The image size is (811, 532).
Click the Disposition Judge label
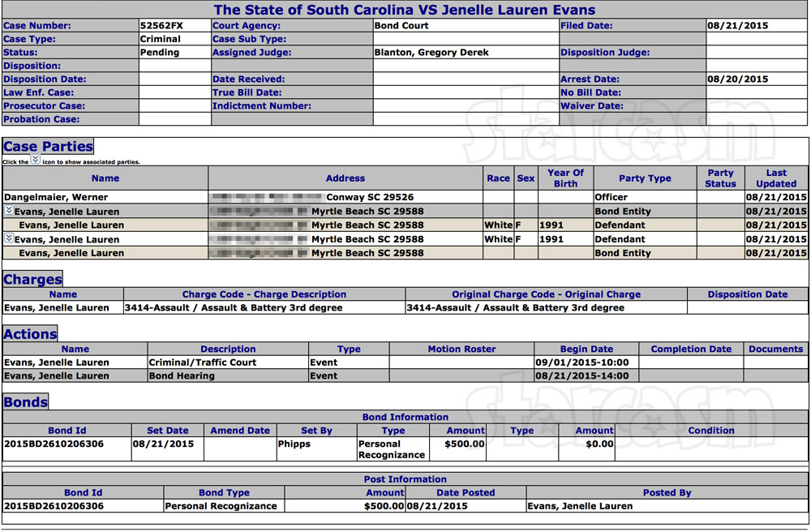pyautogui.click(x=605, y=52)
